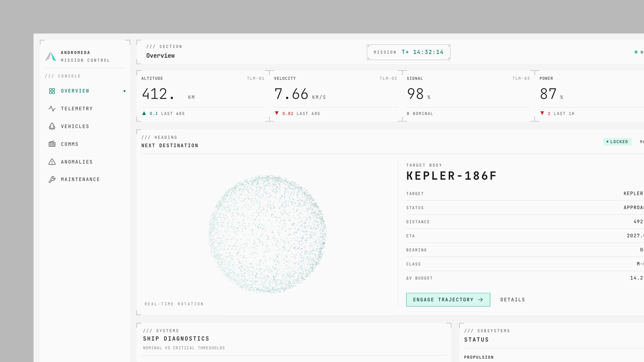This screenshot has width=644, height=362.
Task: Click the DISTANCE row label
Action: pyautogui.click(x=418, y=222)
